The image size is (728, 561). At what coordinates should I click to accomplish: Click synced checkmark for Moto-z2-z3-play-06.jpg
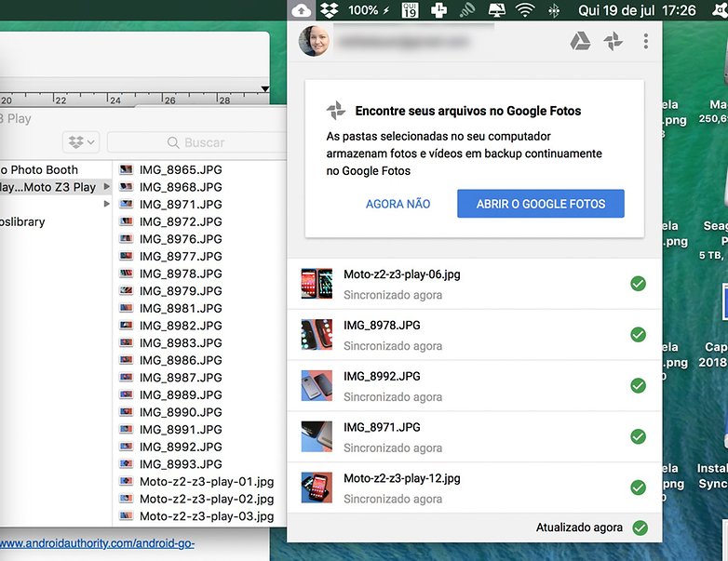click(639, 284)
